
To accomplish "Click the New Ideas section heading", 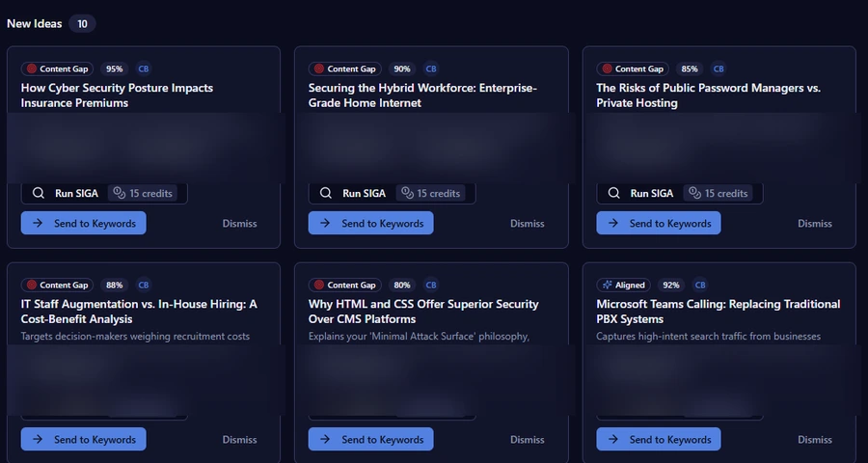I will [x=35, y=24].
